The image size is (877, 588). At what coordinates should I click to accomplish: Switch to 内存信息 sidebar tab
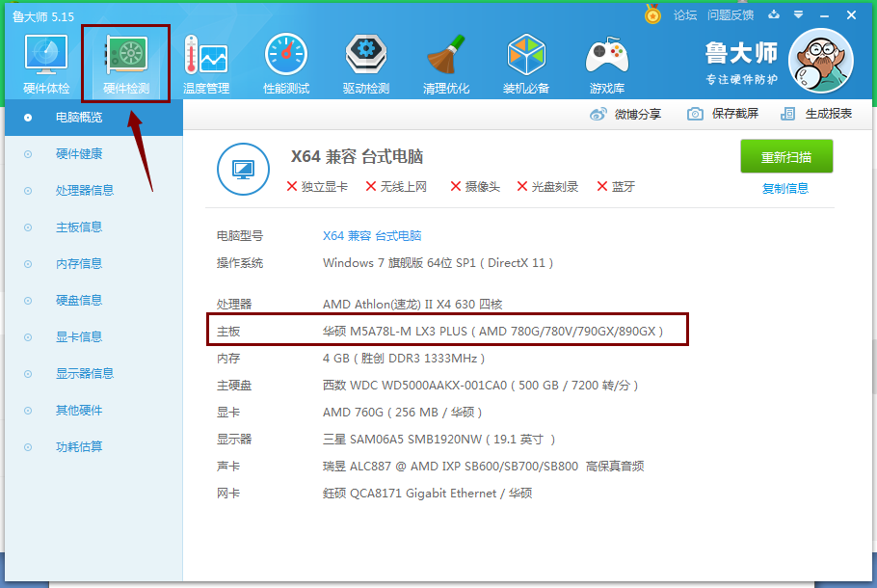pos(94,263)
